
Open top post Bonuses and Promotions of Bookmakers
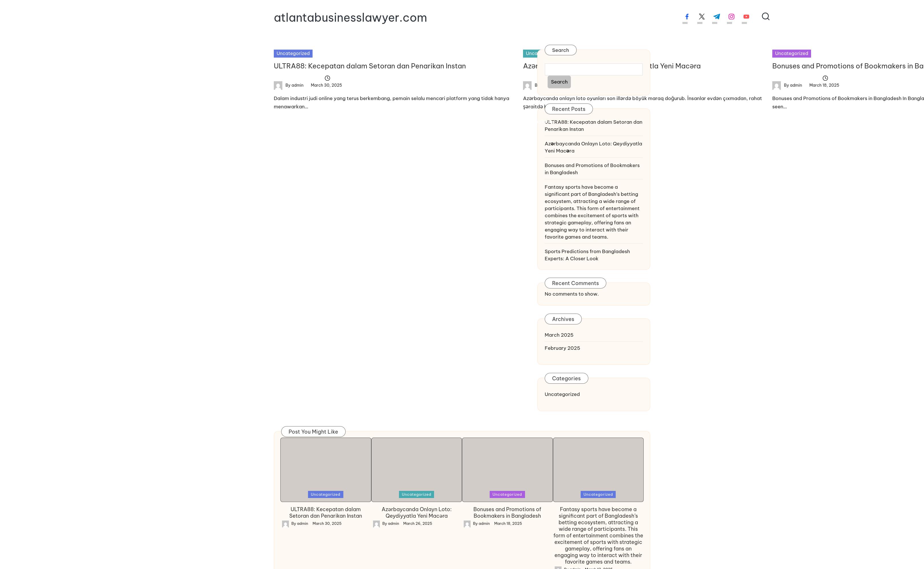(848, 66)
